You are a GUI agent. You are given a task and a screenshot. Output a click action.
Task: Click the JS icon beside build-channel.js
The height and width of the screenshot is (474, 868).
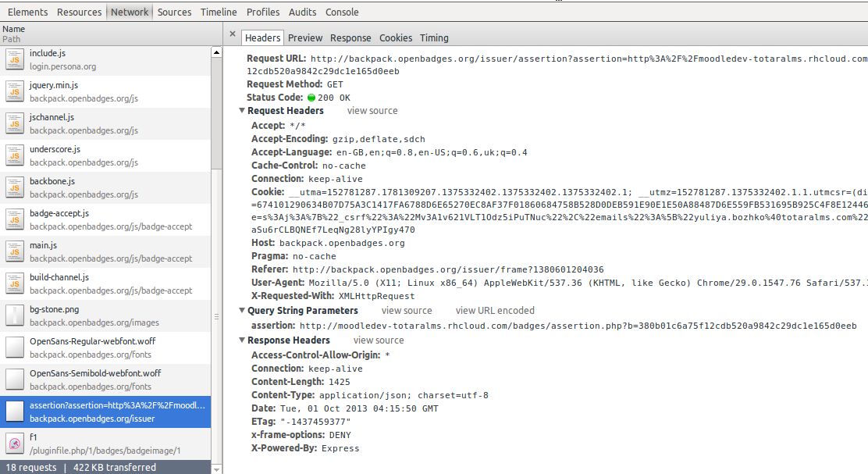(x=15, y=284)
